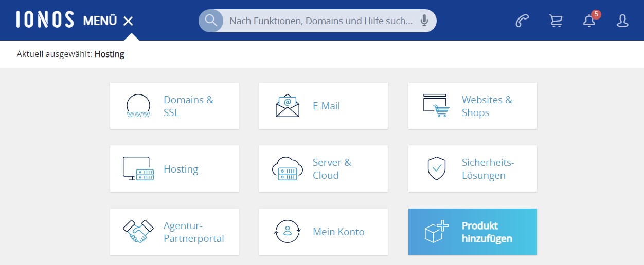This screenshot has width=644, height=265.
Task: Click the currently selected Hosting text
Action: (x=110, y=54)
